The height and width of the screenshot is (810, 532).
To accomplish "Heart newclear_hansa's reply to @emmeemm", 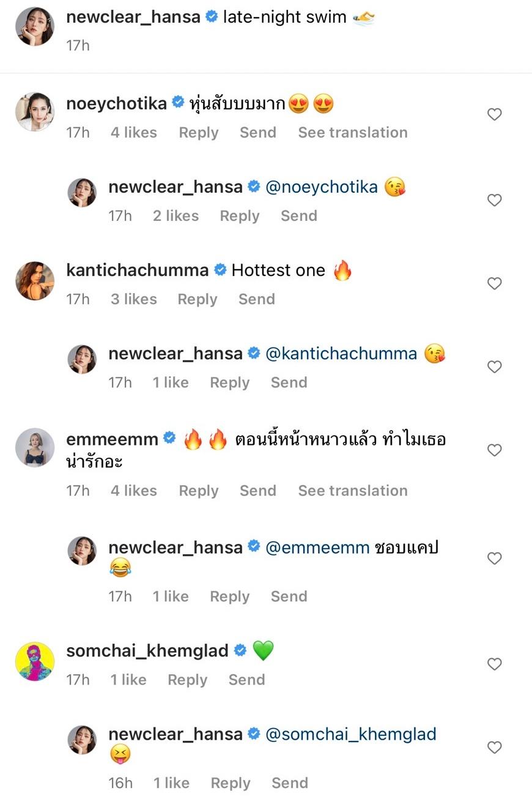I will click(494, 558).
